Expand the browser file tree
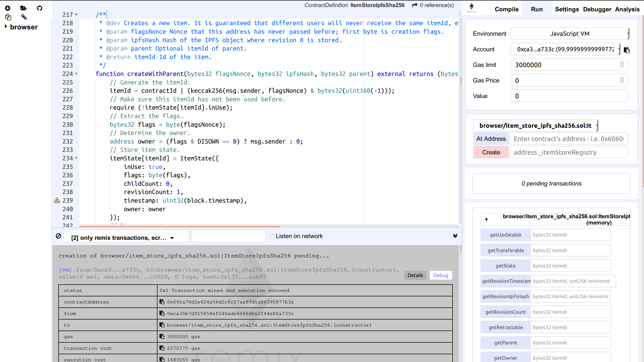 point(6,27)
